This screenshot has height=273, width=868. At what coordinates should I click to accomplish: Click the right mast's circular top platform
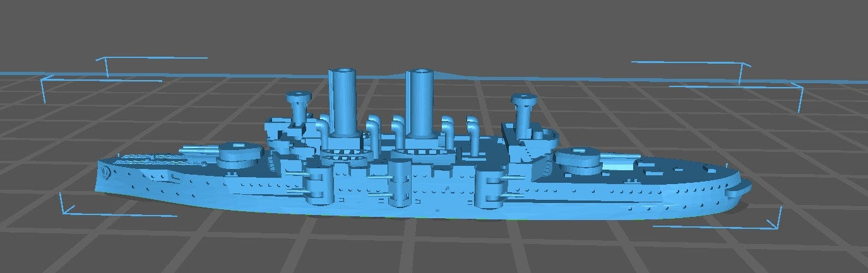(x=523, y=99)
